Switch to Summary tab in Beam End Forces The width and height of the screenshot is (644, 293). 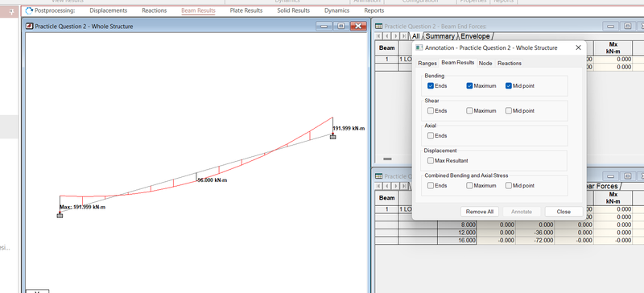[440, 36]
